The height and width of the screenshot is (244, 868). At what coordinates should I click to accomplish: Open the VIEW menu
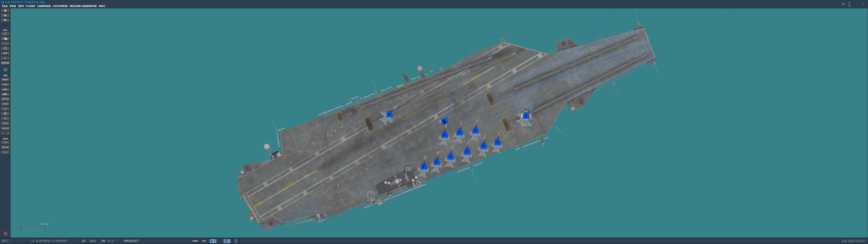tap(13, 6)
